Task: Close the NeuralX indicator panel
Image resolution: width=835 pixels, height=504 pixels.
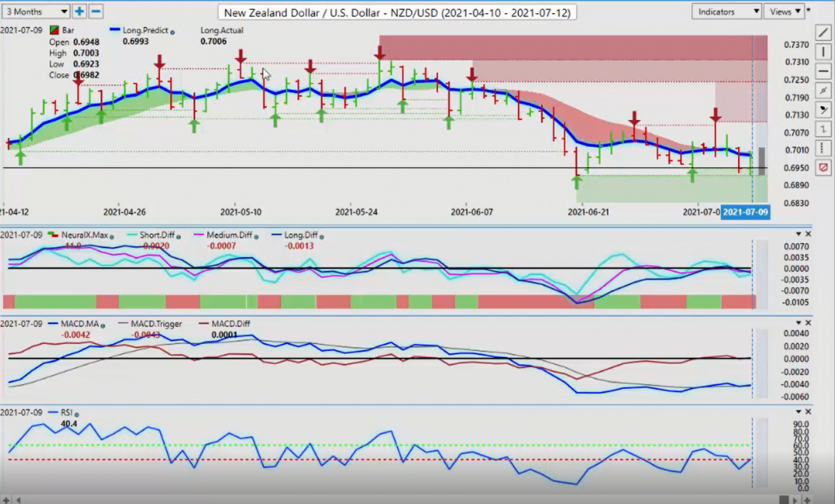Action: click(808, 234)
